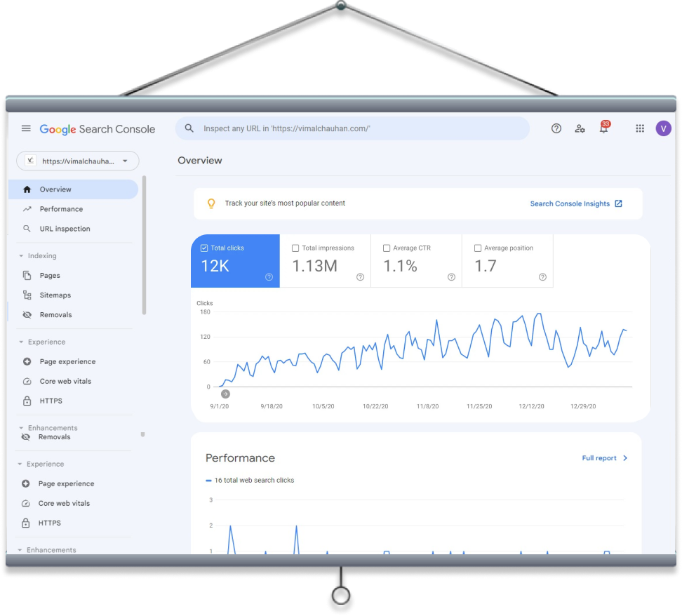Click the Total clicks help icon
The height and width of the screenshot is (616, 682).
(x=269, y=277)
